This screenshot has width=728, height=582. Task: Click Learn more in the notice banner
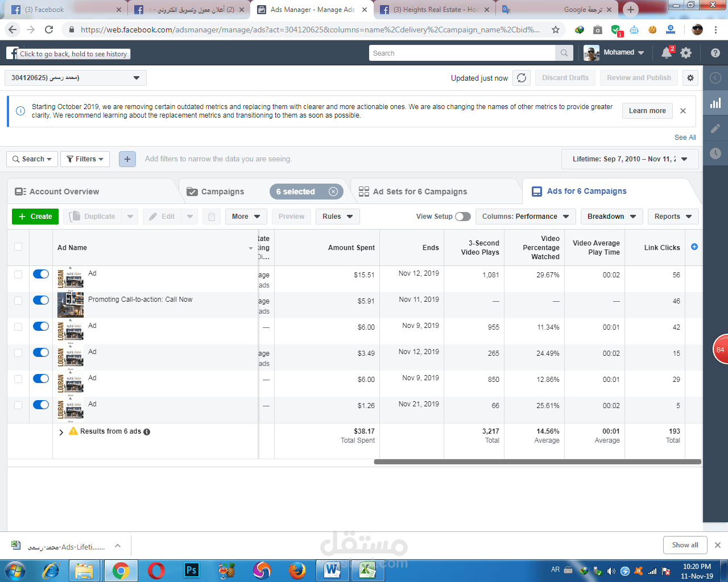[647, 111]
